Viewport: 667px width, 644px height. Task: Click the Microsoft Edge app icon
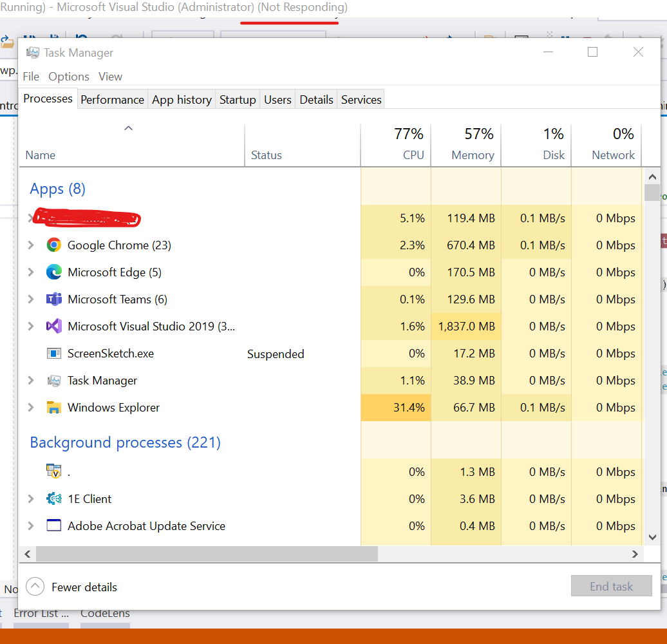[53, 272]
